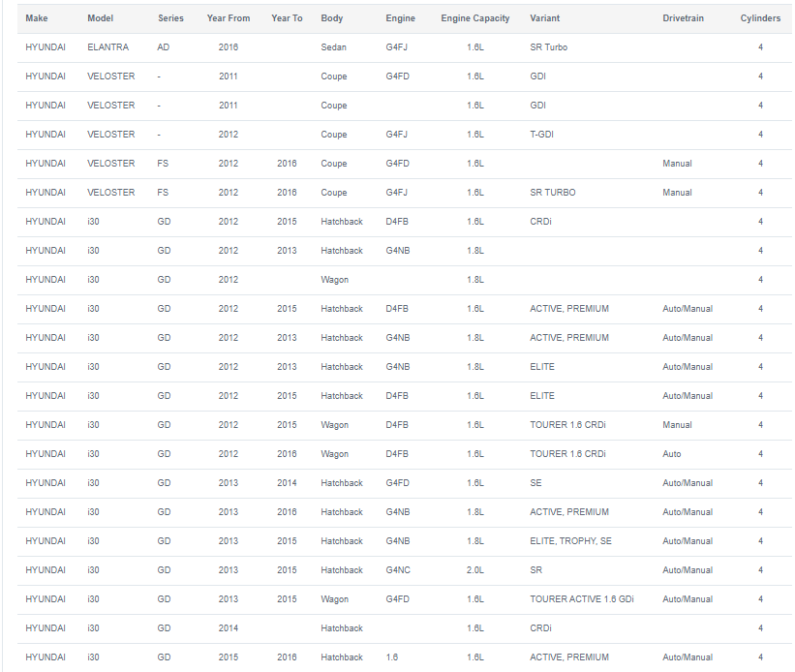Click G4FJ engine in VELOSTER FS row
Image resolution: width=795 pixels, height=672 pixels.
pos(396,193)
